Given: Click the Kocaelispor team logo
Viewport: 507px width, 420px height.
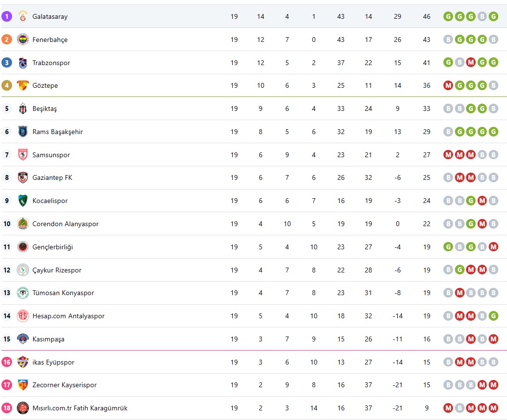Looking at the screenshot, I should click(23, 201).
